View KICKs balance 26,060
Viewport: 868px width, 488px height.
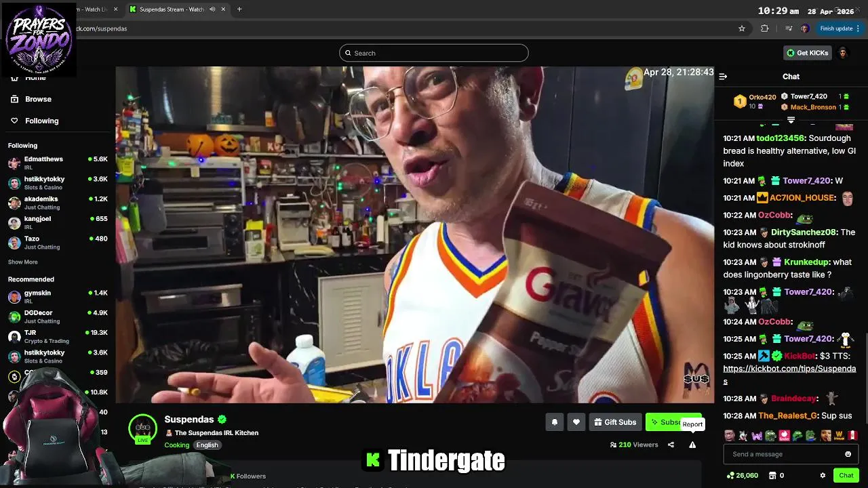pos(743,475)
